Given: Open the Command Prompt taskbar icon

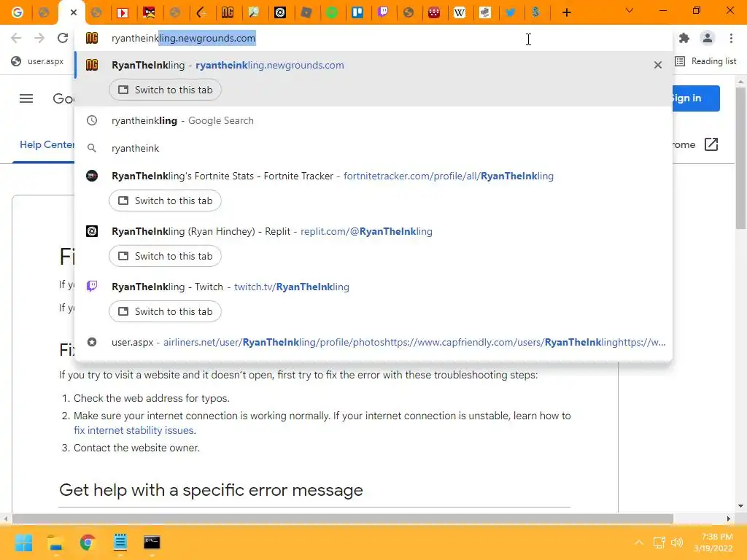Looking at the screenshot, I should click(152, 542).
